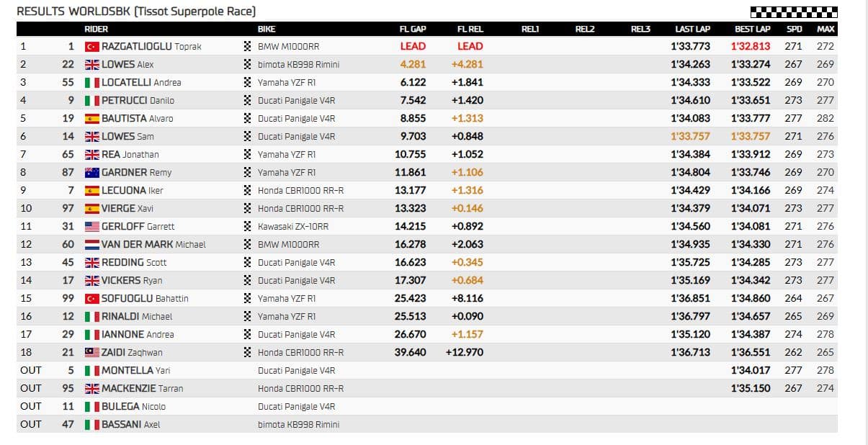
Task: Click the FL GAP column header
Action: 413,29
